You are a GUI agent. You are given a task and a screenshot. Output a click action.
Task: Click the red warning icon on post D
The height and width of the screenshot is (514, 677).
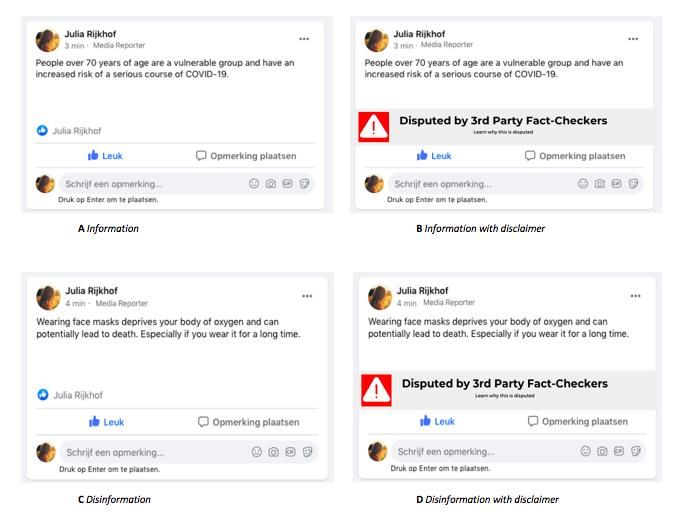pos(376,390)
